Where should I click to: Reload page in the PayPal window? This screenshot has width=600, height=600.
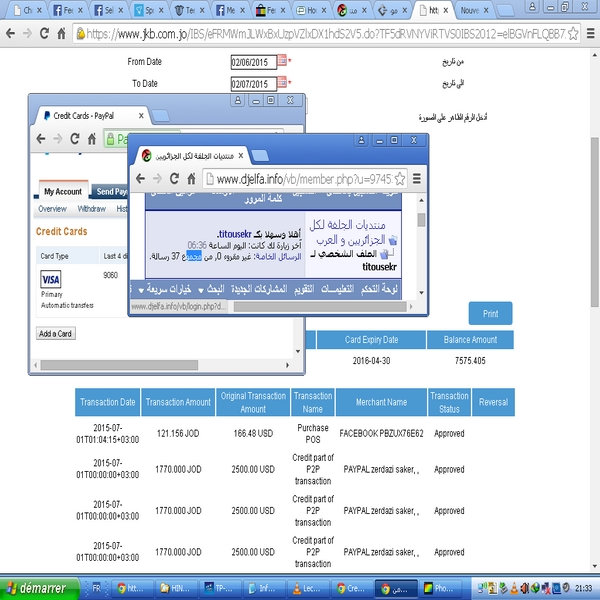coord(75,139)
